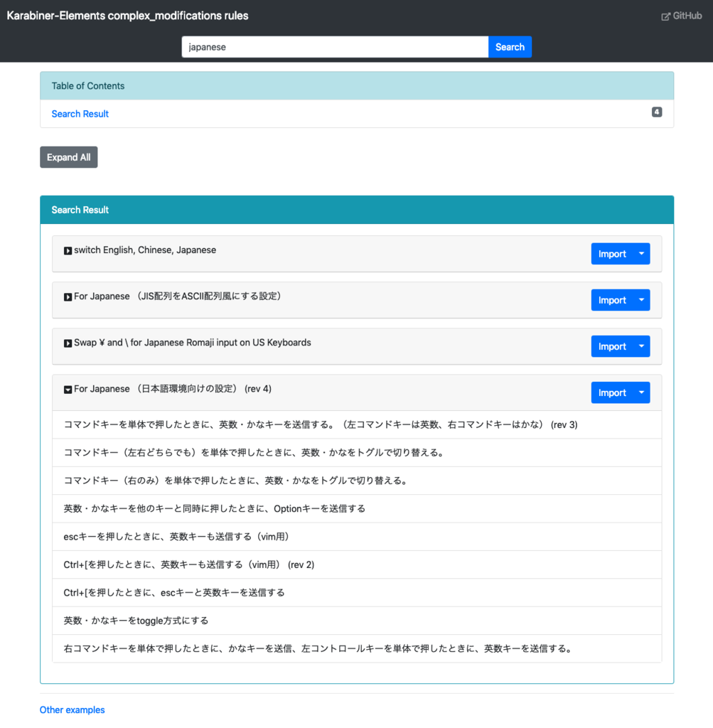Select rule '右コマンドキーを単体で押したときに、かなキーを送信'
Screen dimensions: 713x728
(357, 648)
